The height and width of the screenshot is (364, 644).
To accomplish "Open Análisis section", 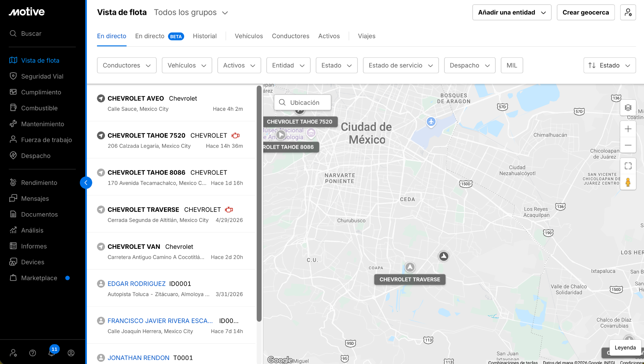I will click(32, 230).
